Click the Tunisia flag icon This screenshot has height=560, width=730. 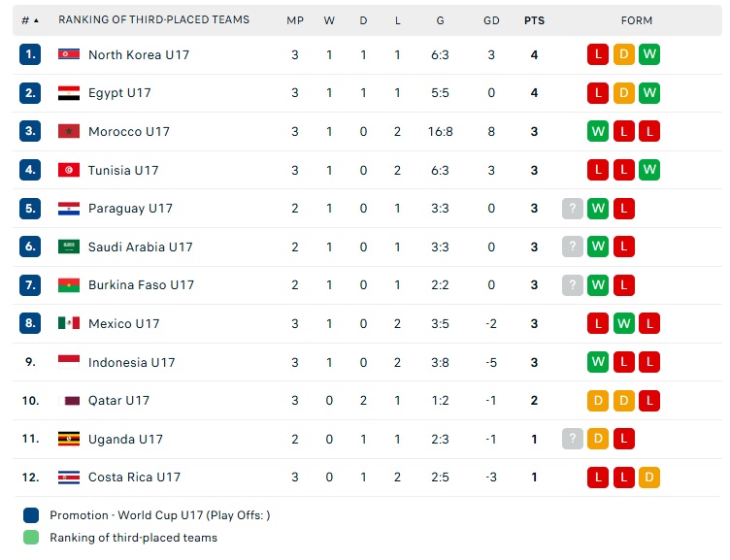68,170
